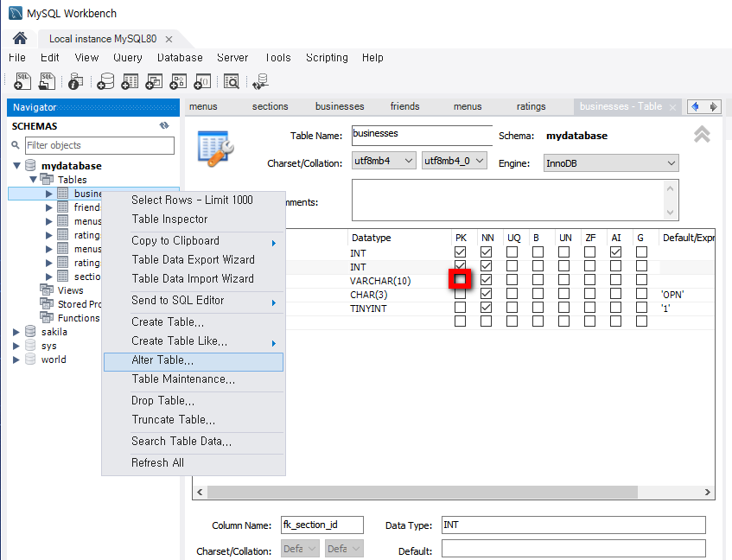Click the Views folder icon
Image resolution: width=732 pixels, height=560 pixels.
point(47,290)
